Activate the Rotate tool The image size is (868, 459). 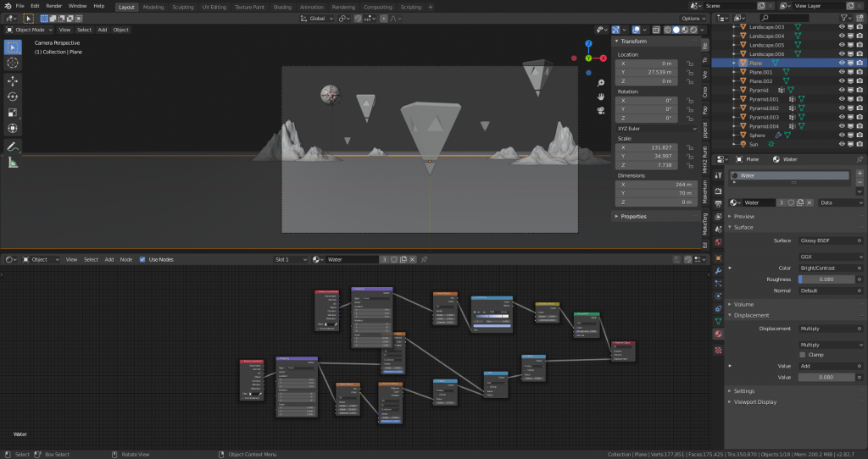point(13,97)
